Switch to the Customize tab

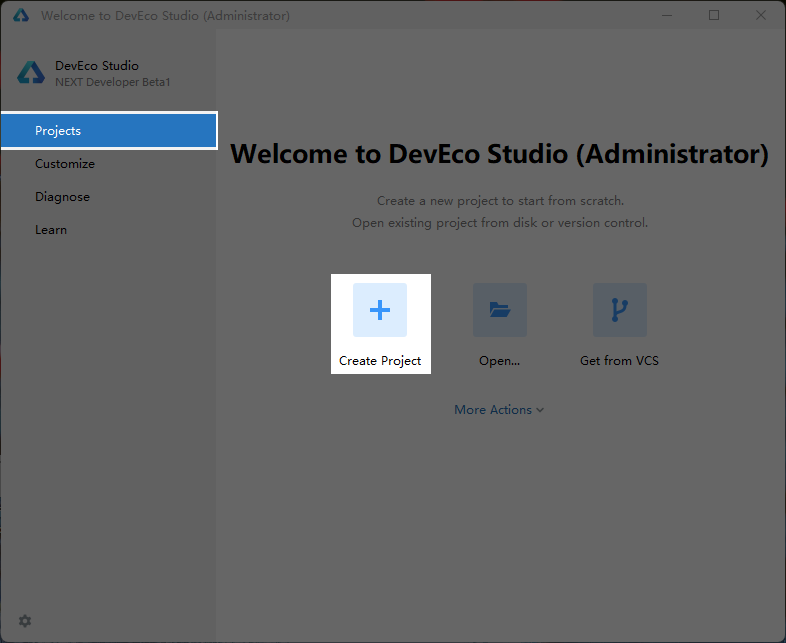click(x=109, y=164)
